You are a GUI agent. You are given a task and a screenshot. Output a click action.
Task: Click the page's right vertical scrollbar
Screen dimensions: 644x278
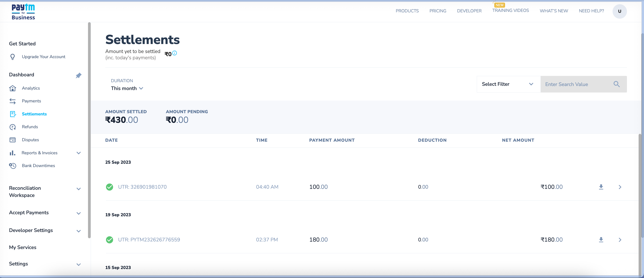pos(642,135)
